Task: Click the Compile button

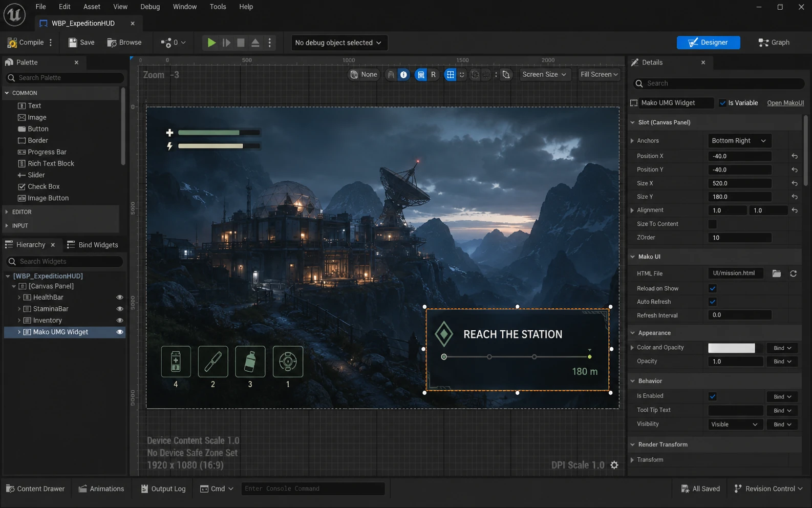Action: click(x=26, y=43)
